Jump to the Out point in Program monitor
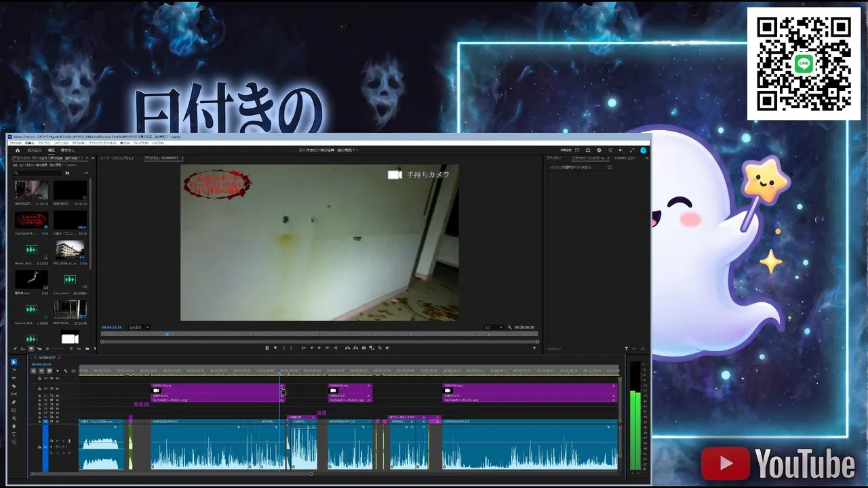 pos(335,348)
